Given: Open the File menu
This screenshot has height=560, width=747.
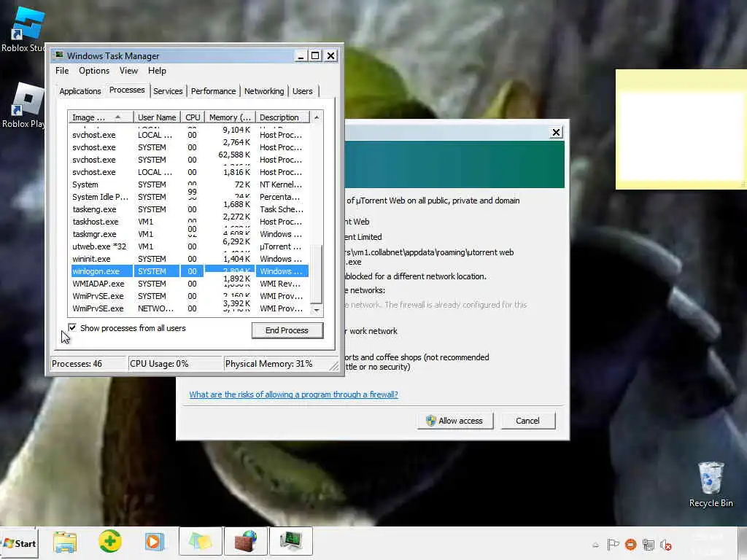Looking at the screenshot, I should [x=62, y=71].
